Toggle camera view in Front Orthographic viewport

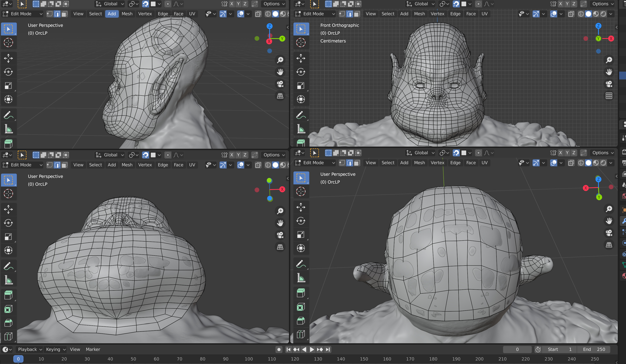pos(609,84)
